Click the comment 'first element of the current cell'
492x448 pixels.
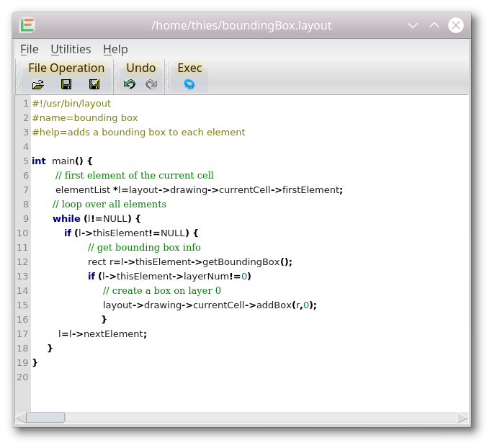pos(134,175)
